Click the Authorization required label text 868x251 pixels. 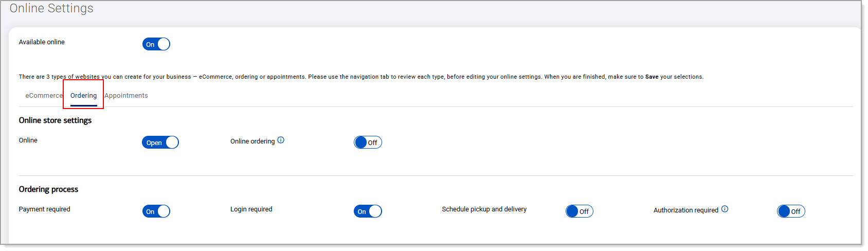tap(686, 210)
